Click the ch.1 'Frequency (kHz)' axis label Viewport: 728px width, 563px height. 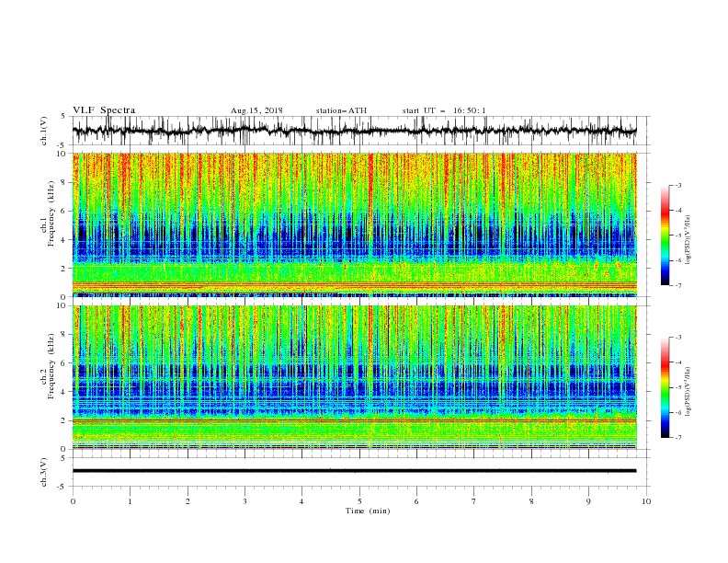coord(51,214)
